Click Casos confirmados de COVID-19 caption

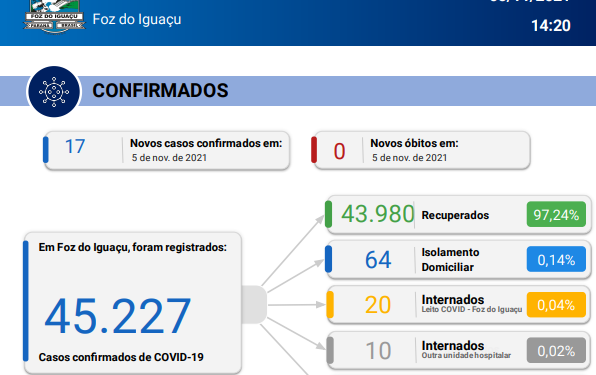(121, 357)
